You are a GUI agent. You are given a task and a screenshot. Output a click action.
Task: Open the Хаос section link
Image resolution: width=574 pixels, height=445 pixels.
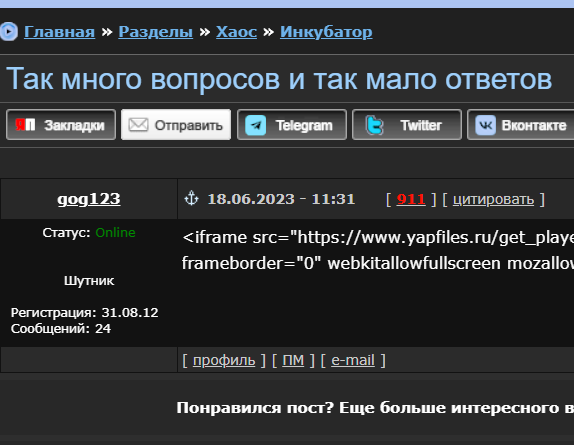coord(236,32)
